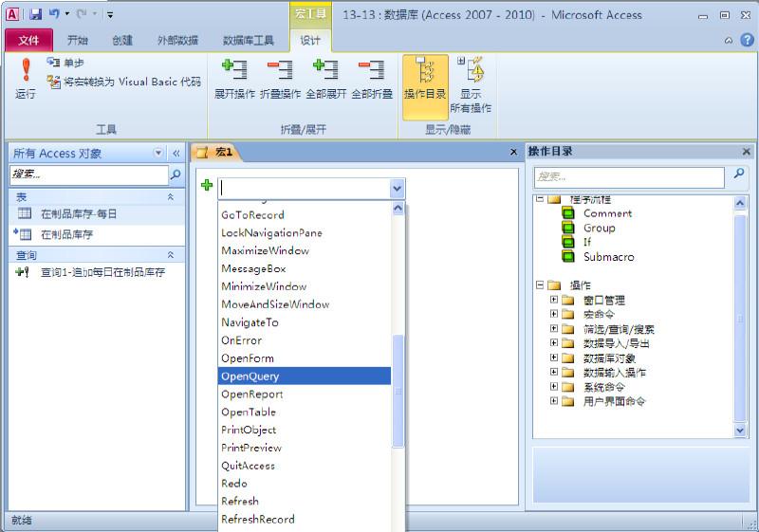This screenshot has height=532, width=759.
Task: Click search magnifier in Action Catalog
Action: [x=739, y=174]
